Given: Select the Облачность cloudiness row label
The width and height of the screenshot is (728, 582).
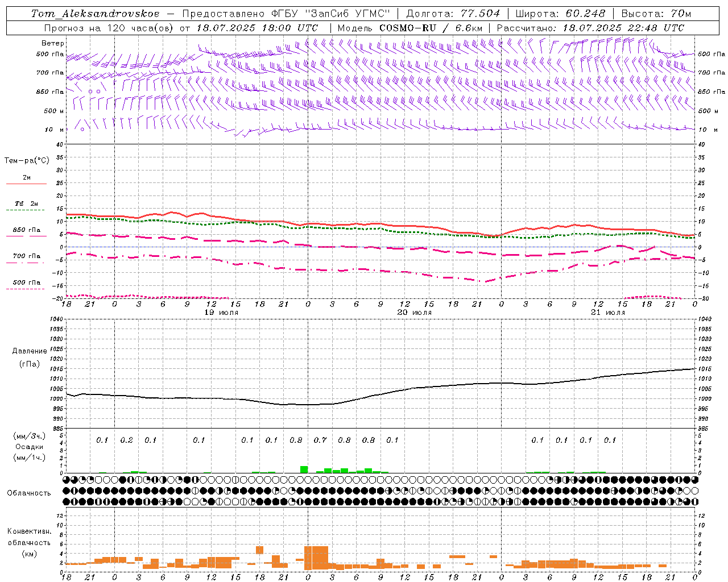Looking at the screenshot, I should pyautogui.click(x=29, y=493).
